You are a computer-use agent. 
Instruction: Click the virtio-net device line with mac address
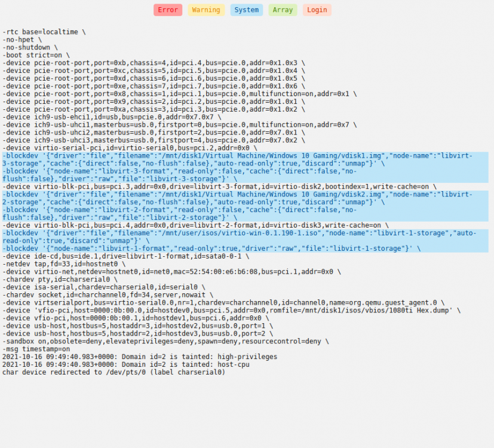click(171, 272)
